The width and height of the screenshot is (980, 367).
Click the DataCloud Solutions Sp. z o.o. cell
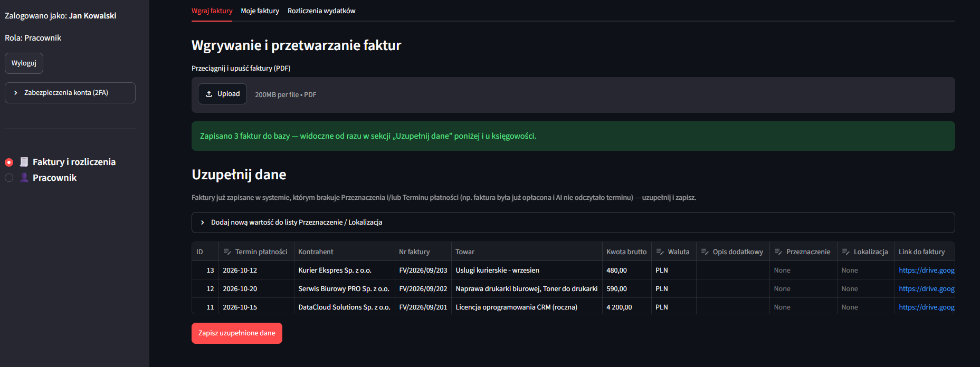[345, 307]
